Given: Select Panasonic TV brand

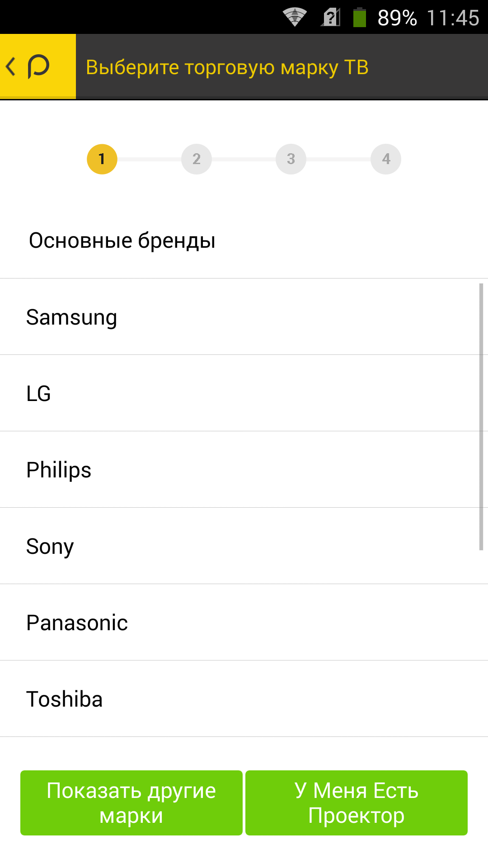Looking at the screenshot, I should point(244,623).
